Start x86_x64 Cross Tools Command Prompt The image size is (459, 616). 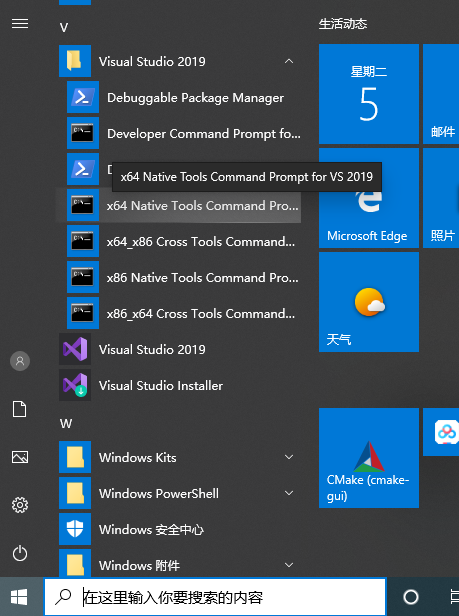pyautogui.click(x=180, y=314)
